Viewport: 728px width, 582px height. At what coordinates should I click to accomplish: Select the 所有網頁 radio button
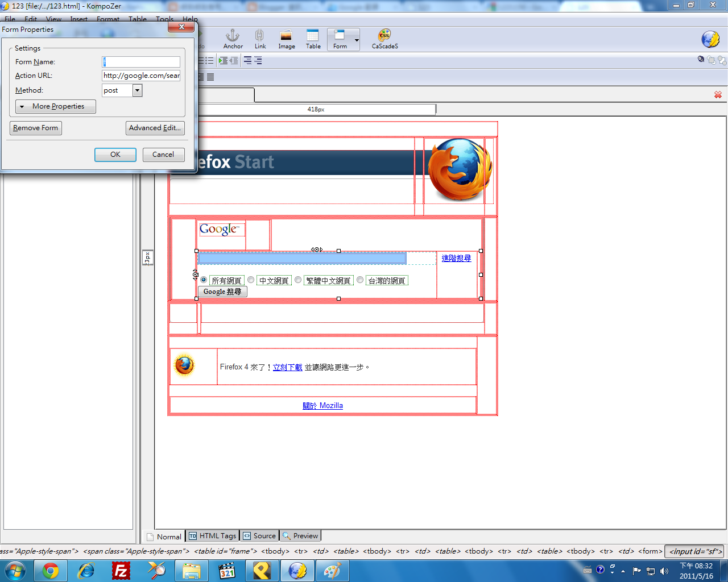point(203,280)
